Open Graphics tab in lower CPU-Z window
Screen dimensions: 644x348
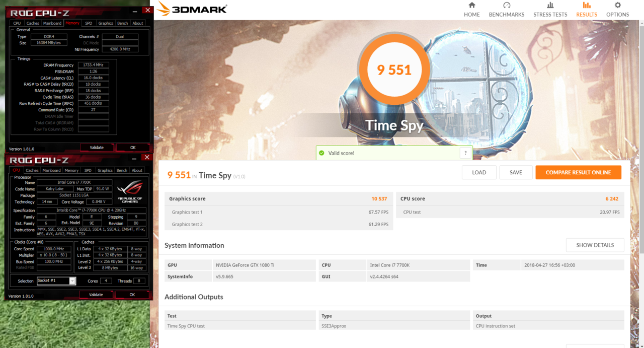(x=105, y=170)
